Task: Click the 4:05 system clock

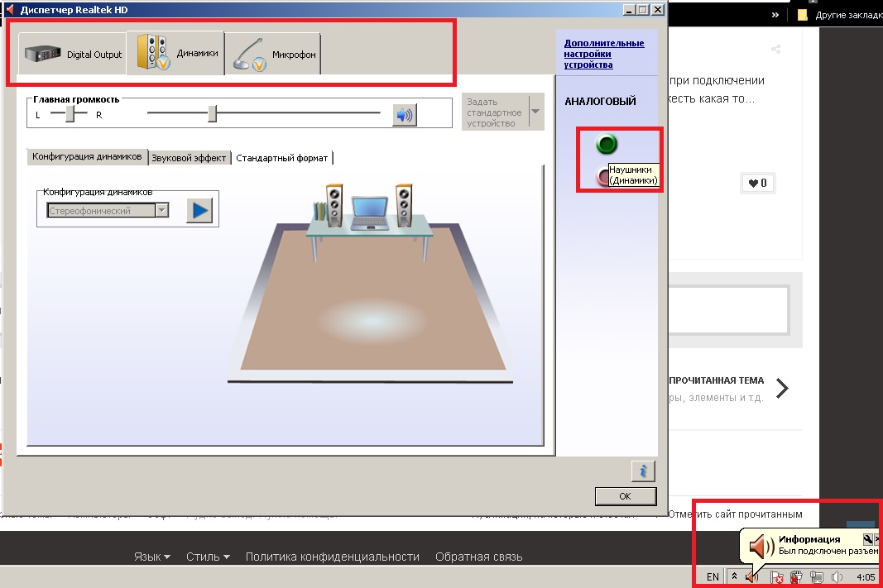Action: point(866,577)
